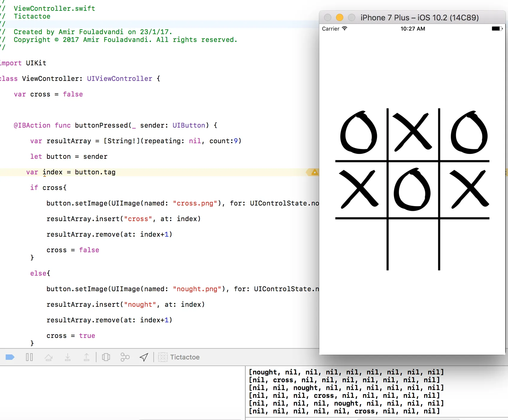Screen dimensions: 508x420
Task: Open the Debug View Hierarchy tool
Action: tap(106, 357)
